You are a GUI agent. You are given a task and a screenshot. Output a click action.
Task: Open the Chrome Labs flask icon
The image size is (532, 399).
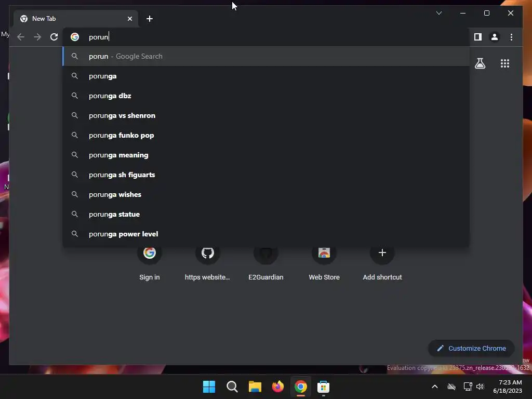pyautogui.click(x=480, y=63)
